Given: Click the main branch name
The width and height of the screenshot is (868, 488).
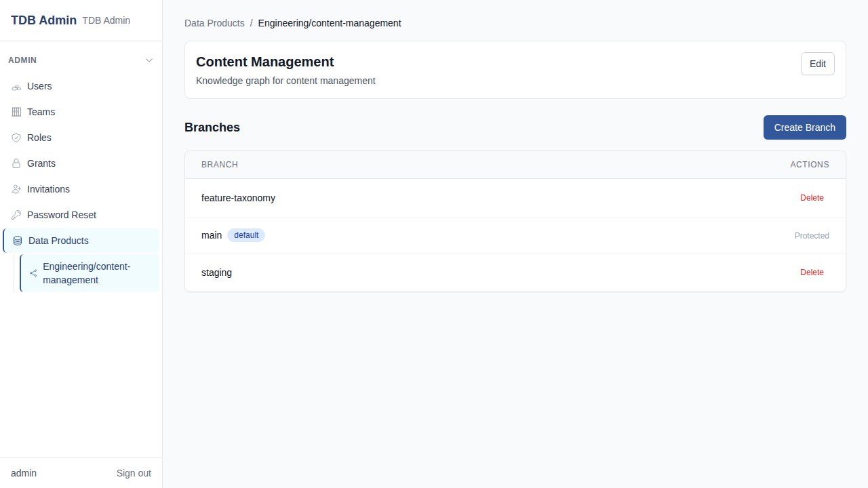Looking at the screenshot, I should 212,235.
